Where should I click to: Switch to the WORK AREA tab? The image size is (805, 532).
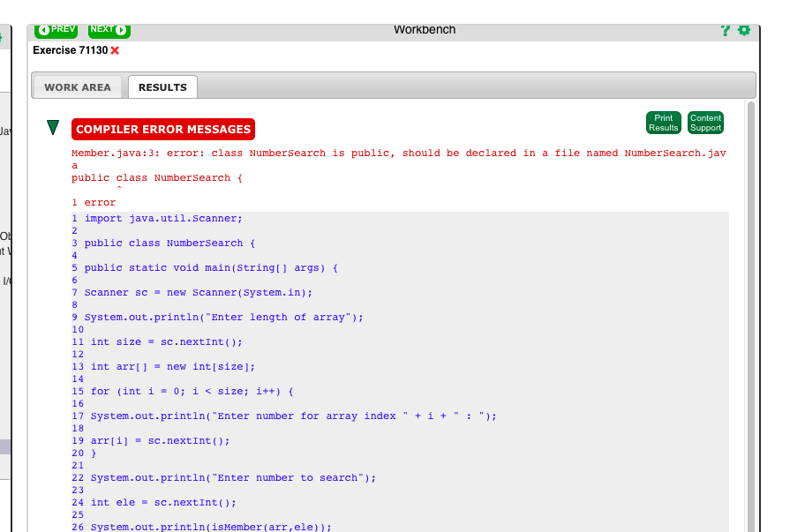pos(78,86)
